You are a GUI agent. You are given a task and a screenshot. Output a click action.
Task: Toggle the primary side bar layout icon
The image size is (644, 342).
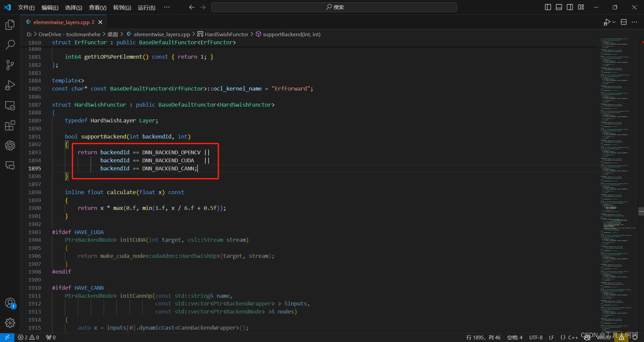tap(548, 7)
